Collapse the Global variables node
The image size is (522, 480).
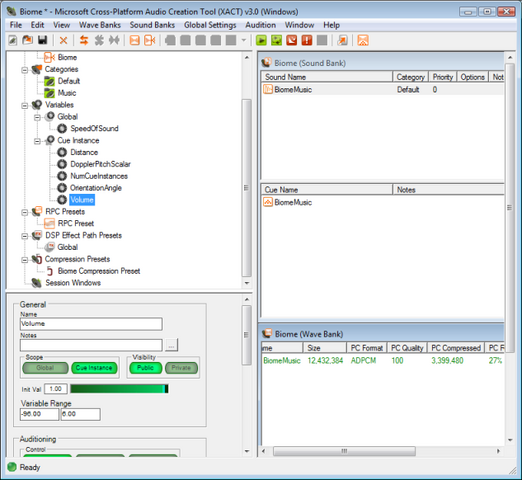pyautogui.click(x=37, y=117)
